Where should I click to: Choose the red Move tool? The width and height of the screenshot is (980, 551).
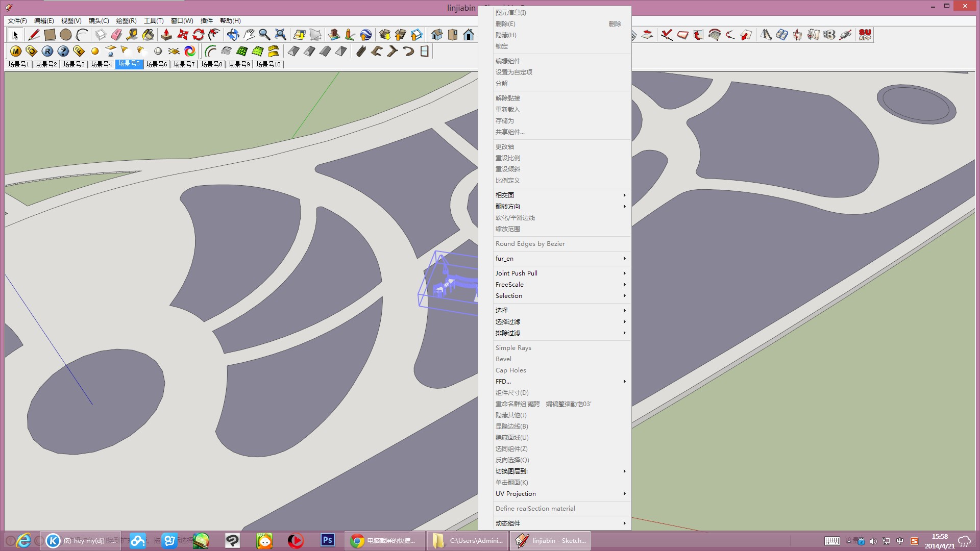(182, 35)
